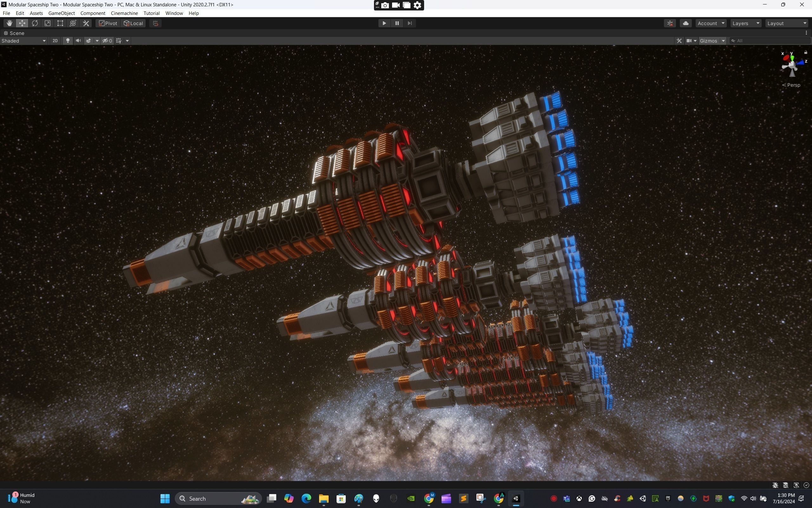Select the Scale tool
Screen dimensions: 812x508
[48, 23]
